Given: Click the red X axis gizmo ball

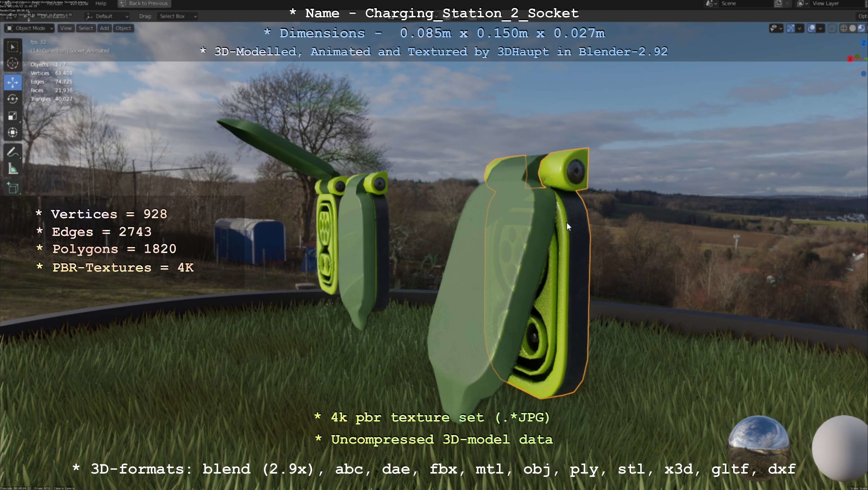Looking at the screenshot, I should [850, 59].
